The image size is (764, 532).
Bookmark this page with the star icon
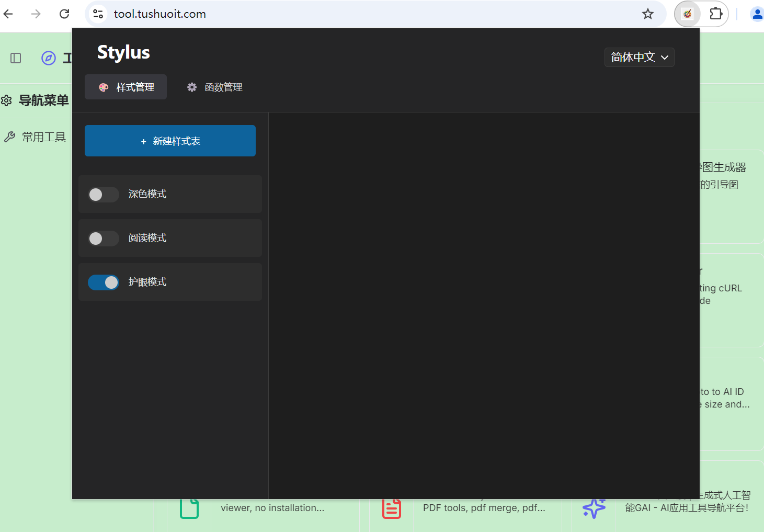tap(648, 14)
